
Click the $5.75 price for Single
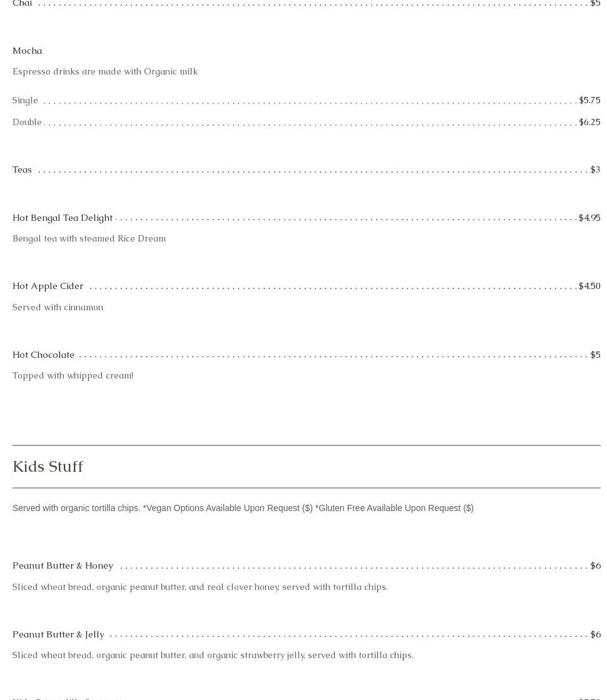pos(589,100)
